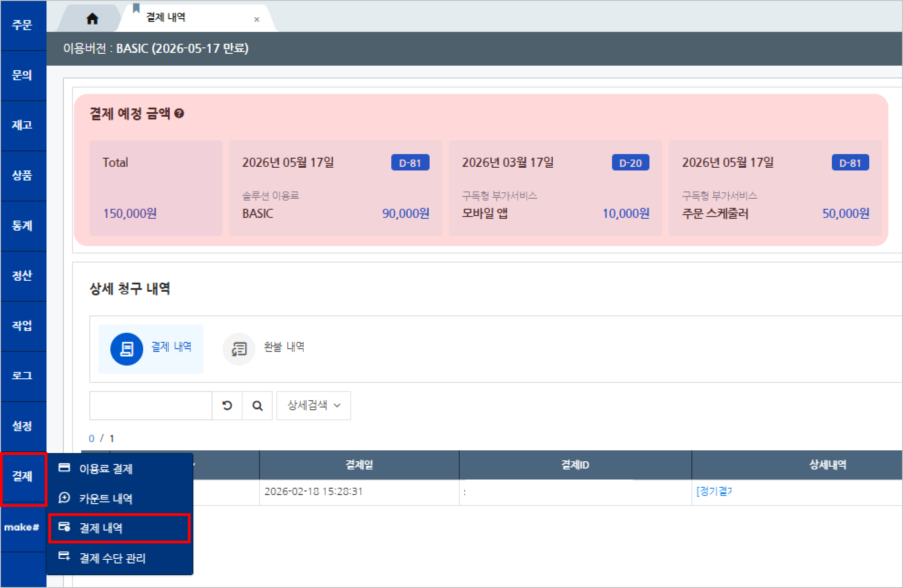Open 카운트 내역 from the popup menu
Screen dimensions: 903x588
[106, 498]
